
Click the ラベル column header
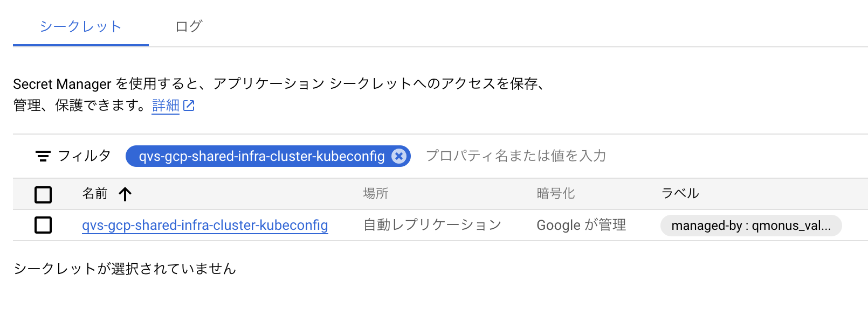click(x=680, y=194)
